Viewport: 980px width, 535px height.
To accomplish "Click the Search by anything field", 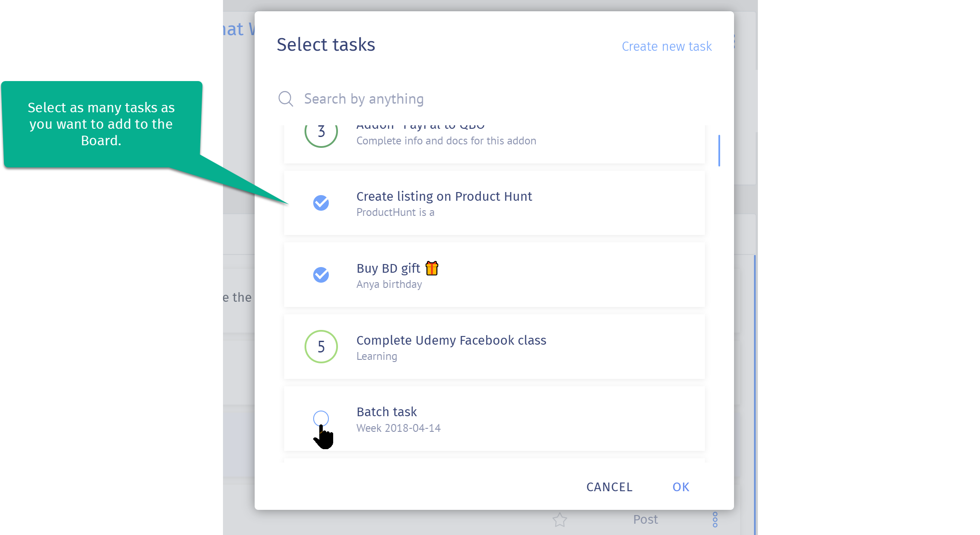I will [x=495, y=99].
